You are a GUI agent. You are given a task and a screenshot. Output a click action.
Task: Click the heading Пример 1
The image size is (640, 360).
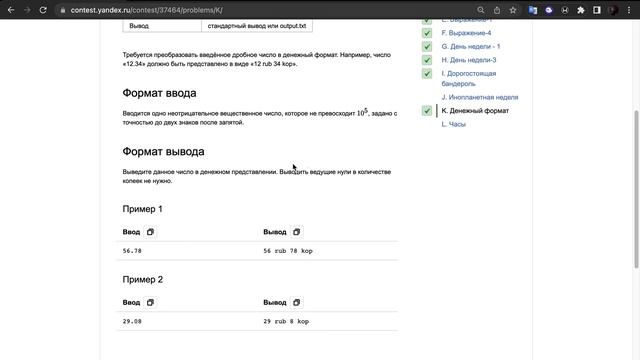click(142, 209)
